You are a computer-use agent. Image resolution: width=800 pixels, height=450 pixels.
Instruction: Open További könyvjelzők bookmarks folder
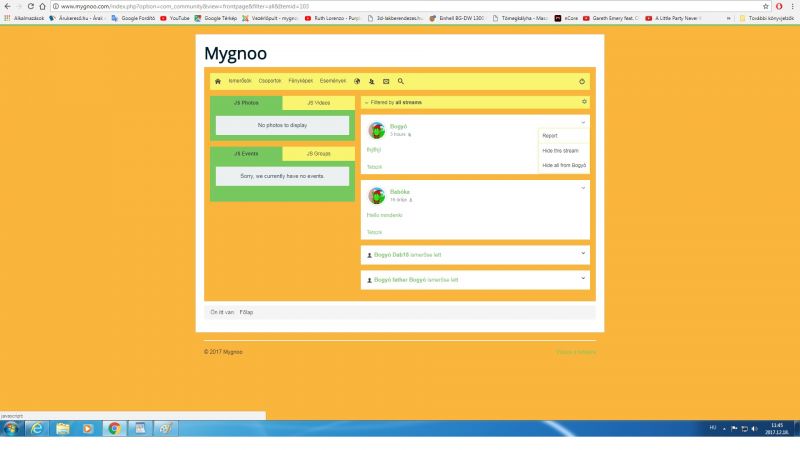click(766, 18)
